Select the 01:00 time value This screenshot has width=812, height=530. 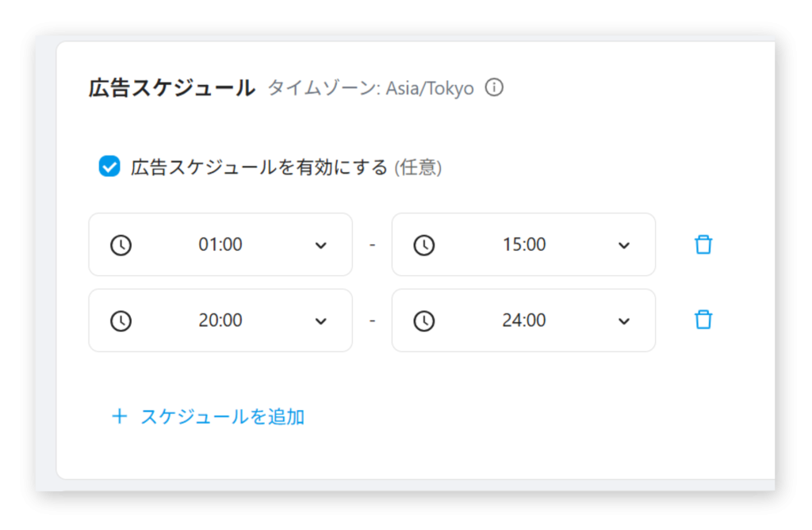pos(220,244)
